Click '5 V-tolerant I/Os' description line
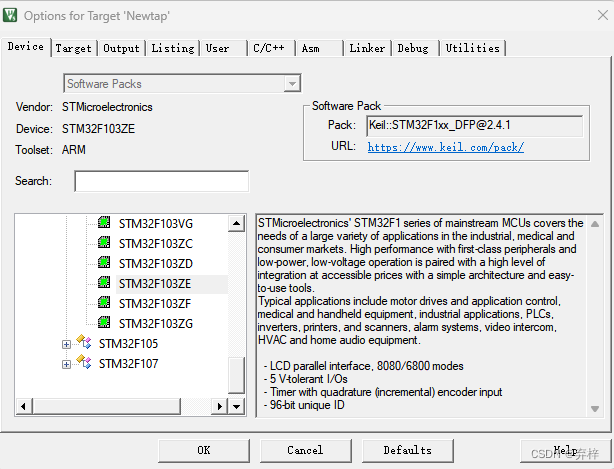This screenshot has height=469, width=614. coord(305,379)
